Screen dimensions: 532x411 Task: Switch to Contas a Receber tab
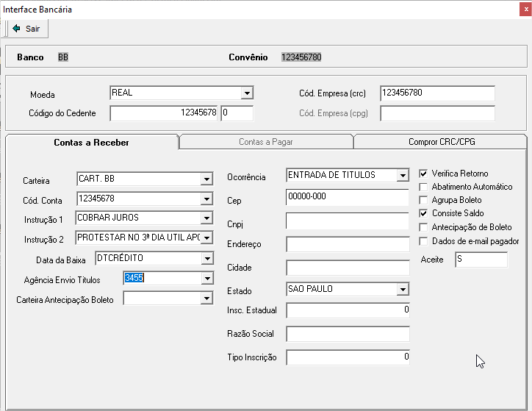91,142
